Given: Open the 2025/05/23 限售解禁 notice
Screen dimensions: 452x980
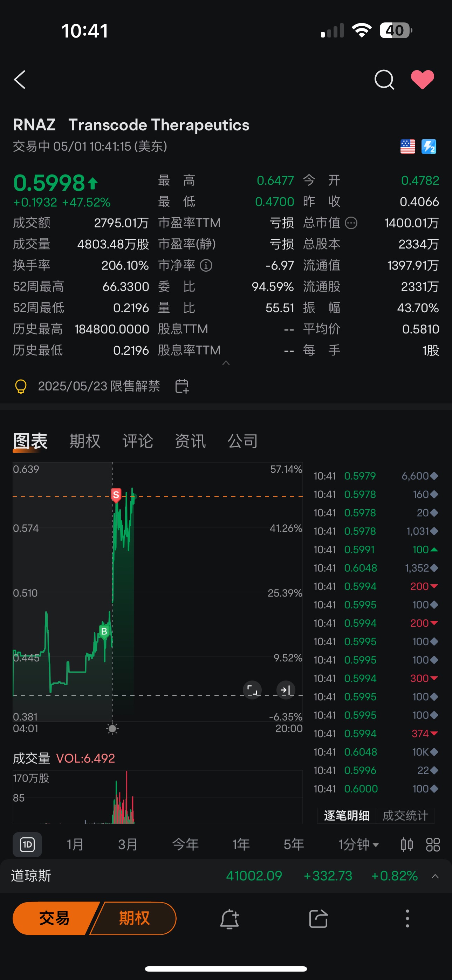Looking at the screenshot, I should coord(99,386).
